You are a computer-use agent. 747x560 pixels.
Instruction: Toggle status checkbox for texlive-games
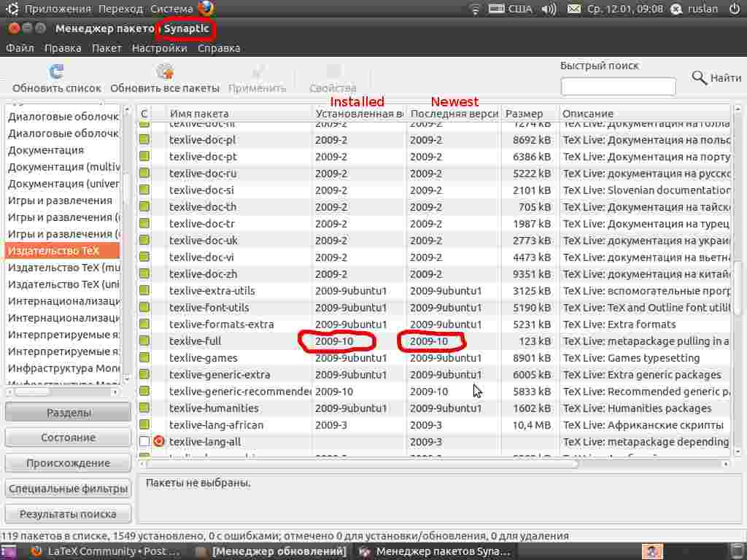(144, 357)
